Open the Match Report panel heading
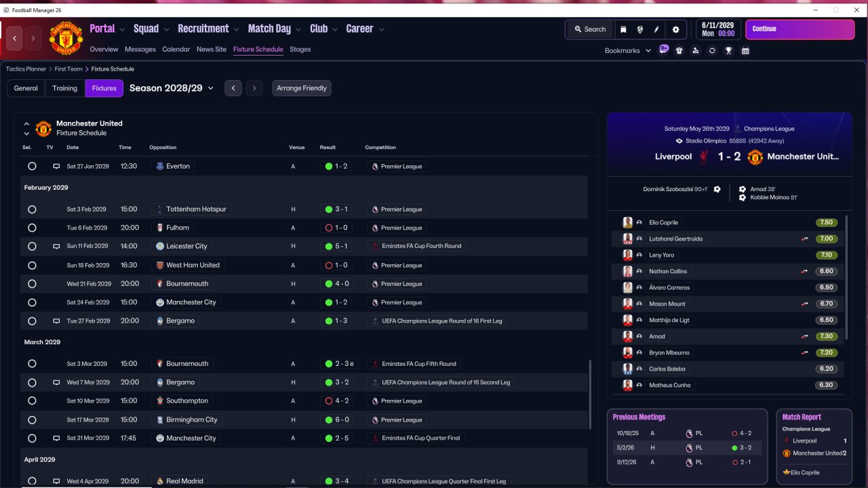 (802, 418)
